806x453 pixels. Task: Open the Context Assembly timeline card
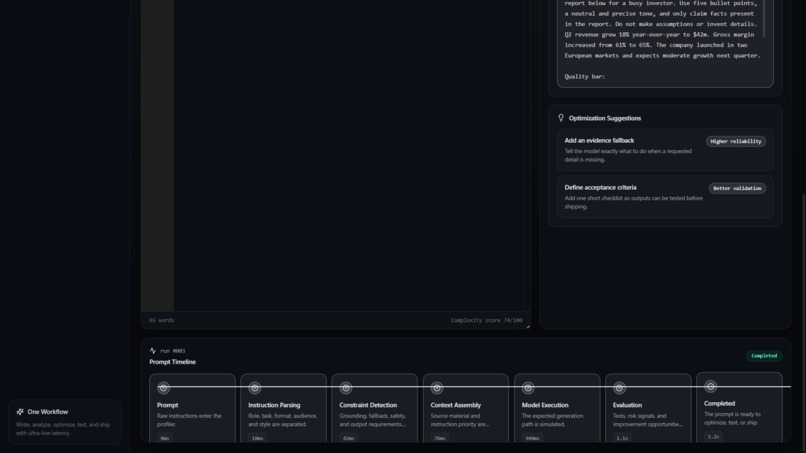coord(466,408)
